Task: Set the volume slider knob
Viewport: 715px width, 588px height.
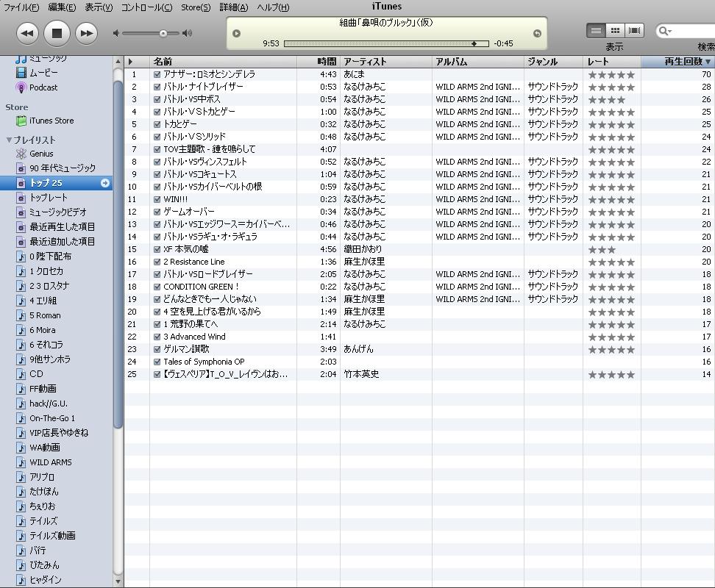Action: click(x=163, y=33)
